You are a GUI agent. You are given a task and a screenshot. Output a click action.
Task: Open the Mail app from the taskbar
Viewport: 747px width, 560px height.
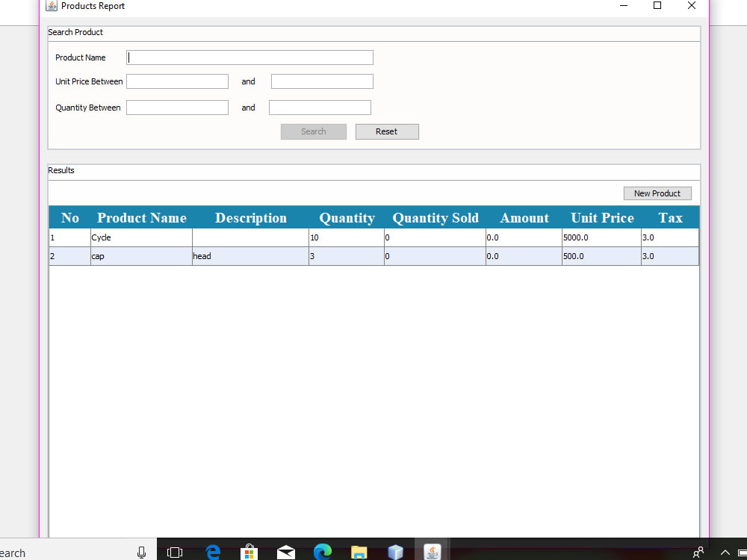286,553
